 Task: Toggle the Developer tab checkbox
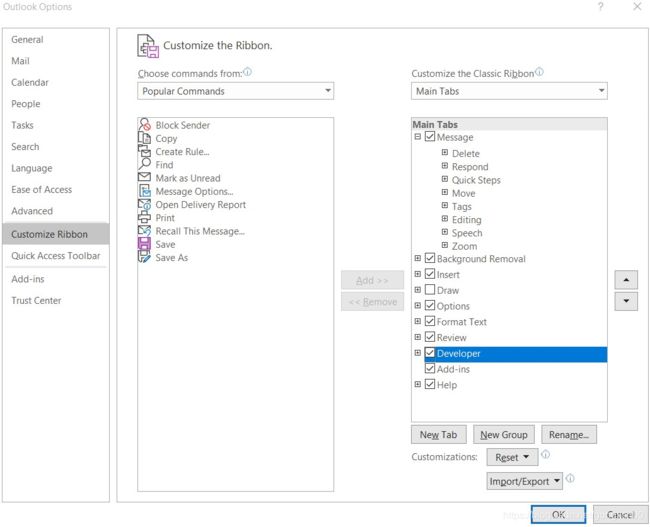coord(430,353)
